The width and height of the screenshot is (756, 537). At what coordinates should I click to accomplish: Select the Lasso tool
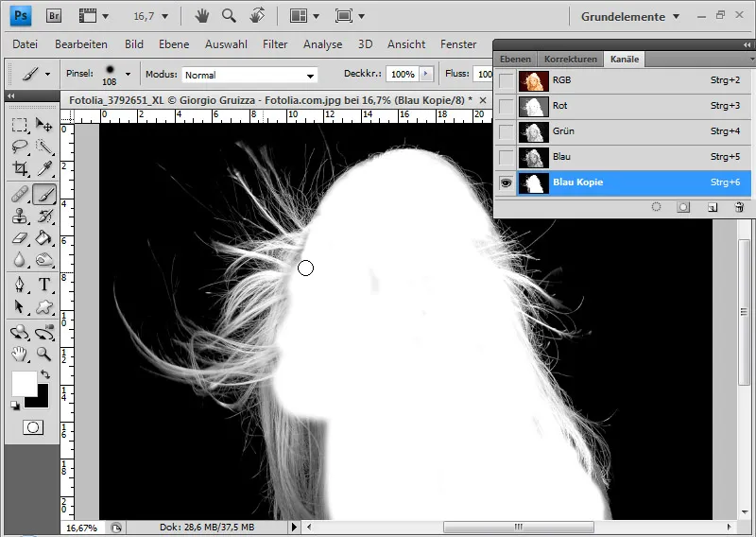(19, 147)
